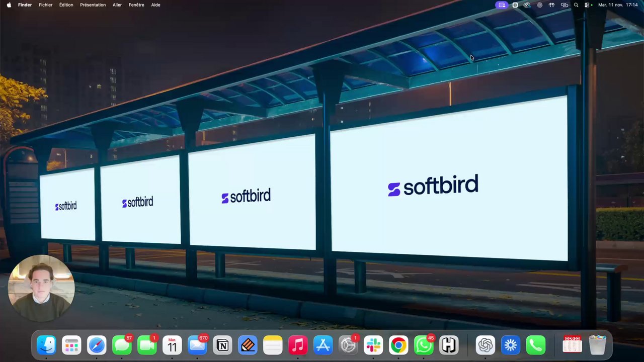The width and height of the screenshot is (644, 362).
Task: Open the Aller menu
Action: tap(117, 5)
